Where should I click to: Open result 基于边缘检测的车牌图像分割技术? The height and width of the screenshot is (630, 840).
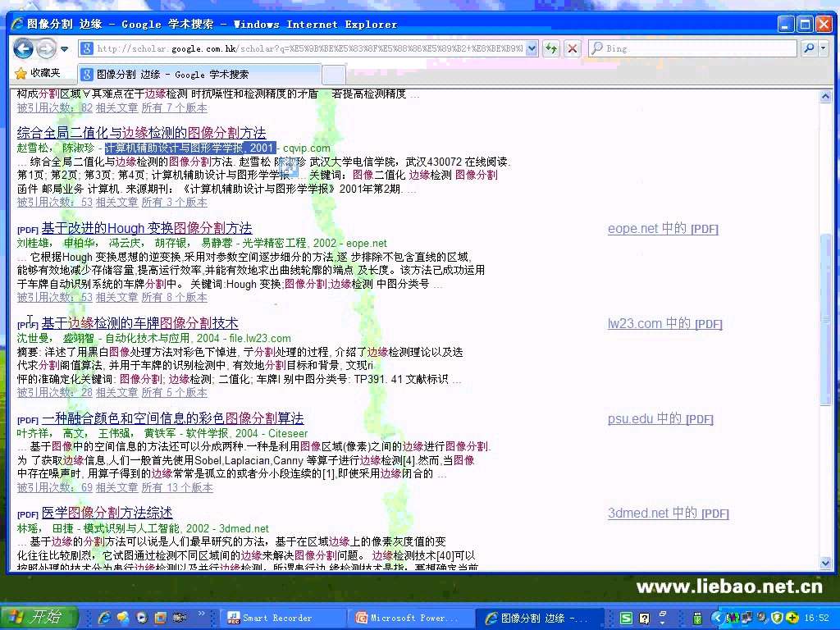click(x=139, y=323)
